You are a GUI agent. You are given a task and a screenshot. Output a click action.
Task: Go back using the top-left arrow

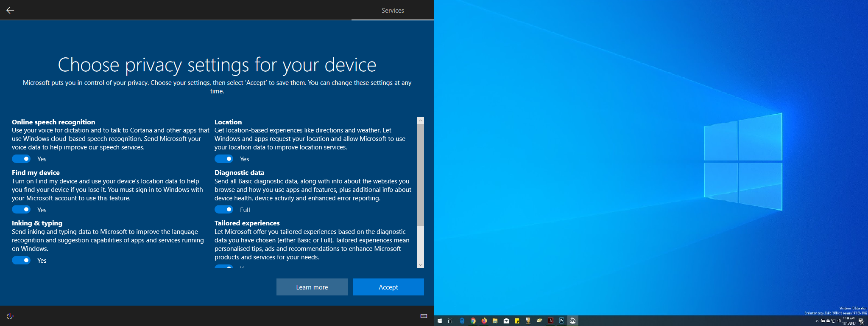[x=10, y=10]
